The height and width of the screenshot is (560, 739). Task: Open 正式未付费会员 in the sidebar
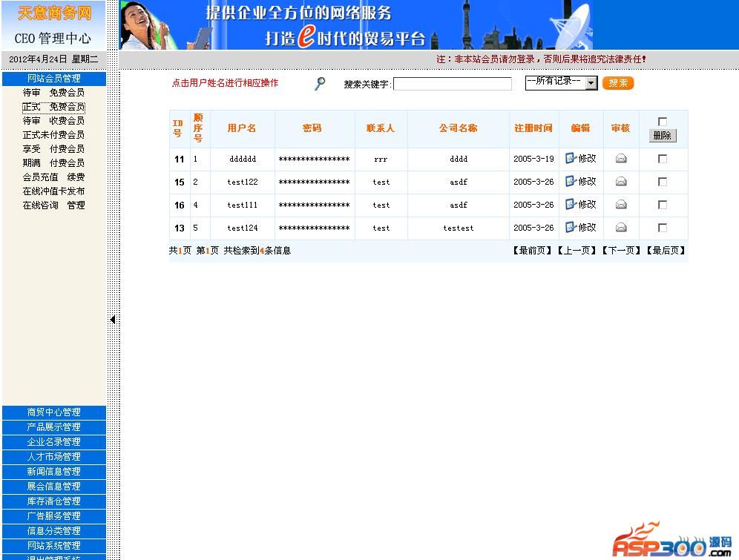click(x=53, y=135)
